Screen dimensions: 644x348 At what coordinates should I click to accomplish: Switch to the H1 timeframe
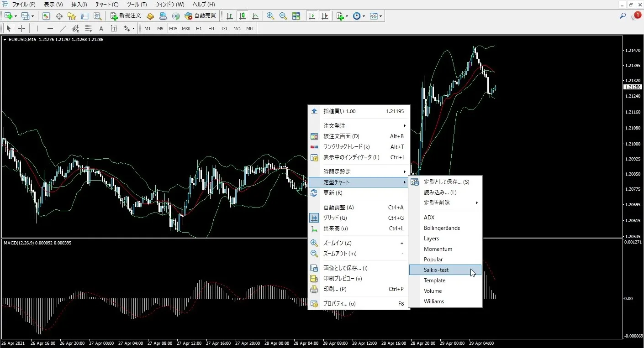click(199, 28)
